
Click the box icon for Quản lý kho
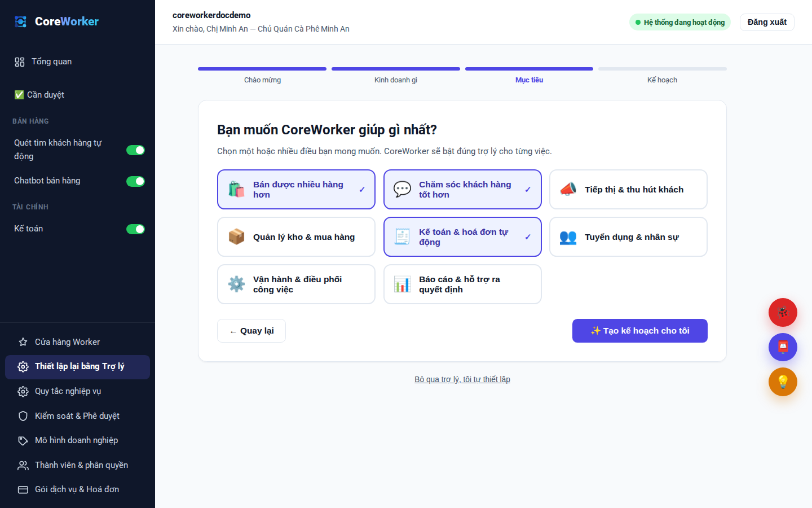(x=236, y=237)
